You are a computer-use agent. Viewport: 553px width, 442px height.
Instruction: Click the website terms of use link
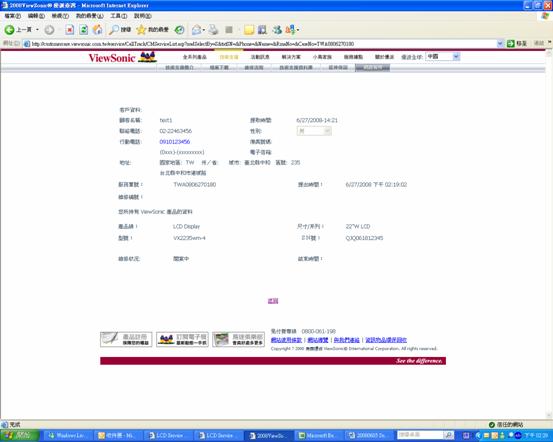[286, 340]
